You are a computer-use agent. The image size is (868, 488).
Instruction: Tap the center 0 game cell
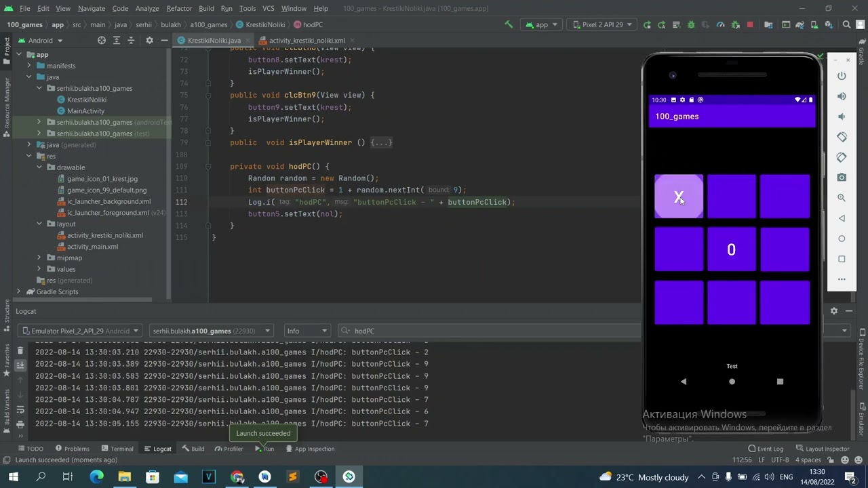[x=731, y=249]
